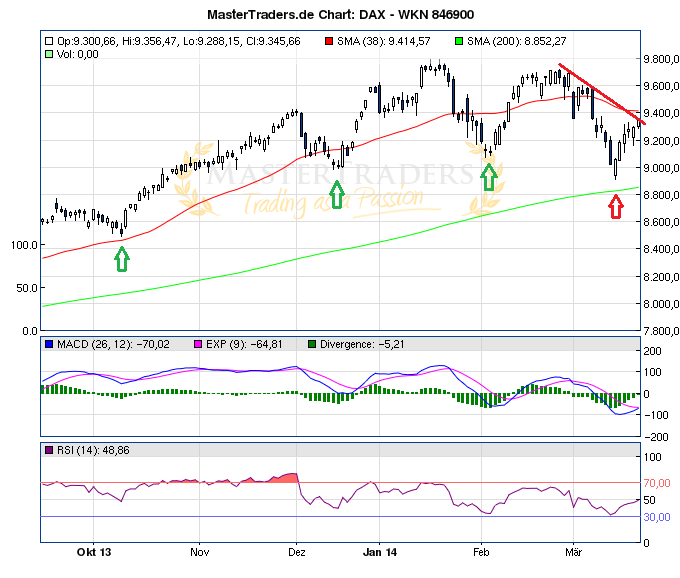This screenshot has height=578, width=680.
Task: Click the 'Vol: 0,00' label
Action: pos(78,54)
